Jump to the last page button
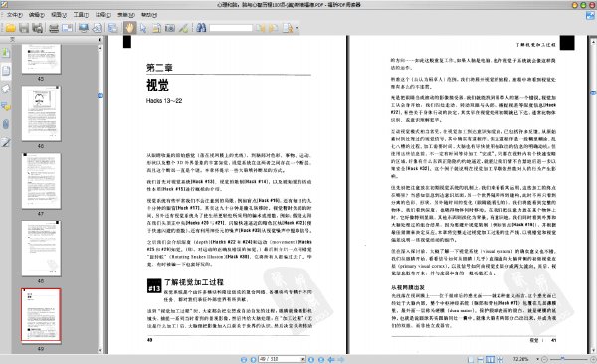This screenshot has height=364, width=597. 321,360
